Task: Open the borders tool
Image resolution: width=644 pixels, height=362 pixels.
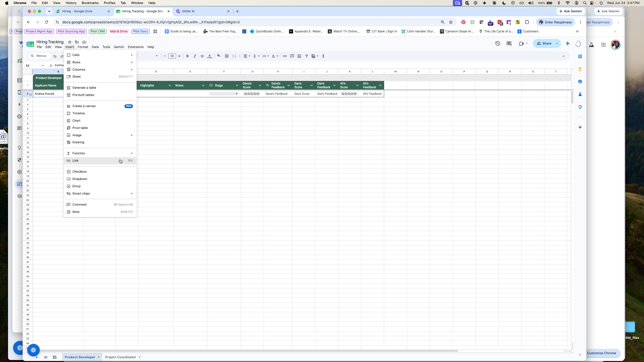Action: click(x=227, y=56)
